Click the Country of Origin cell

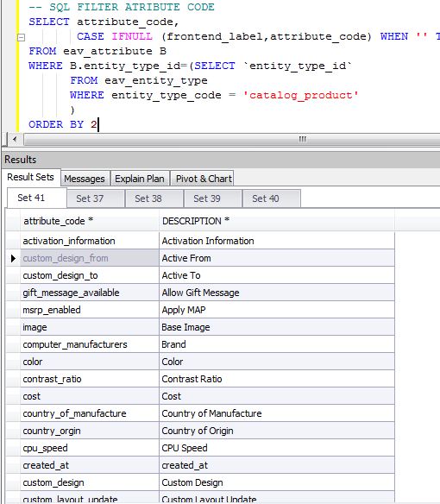pyautogui.click(x=277, y=431)
